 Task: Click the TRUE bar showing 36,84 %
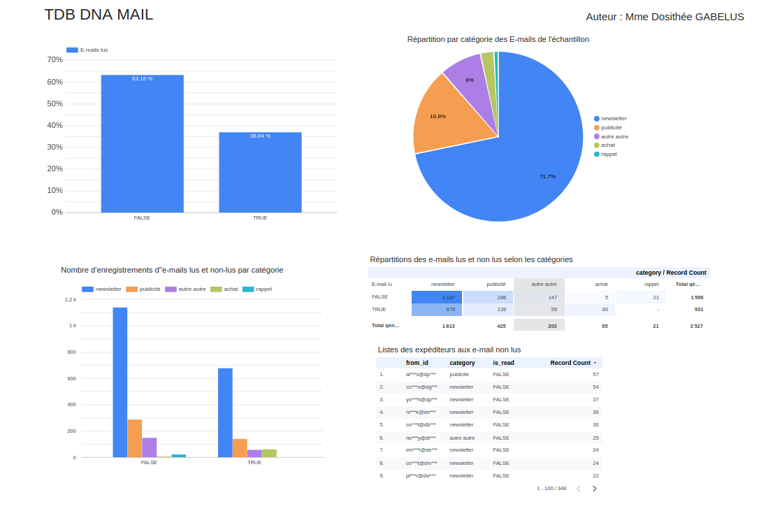[x=260, y=171]
